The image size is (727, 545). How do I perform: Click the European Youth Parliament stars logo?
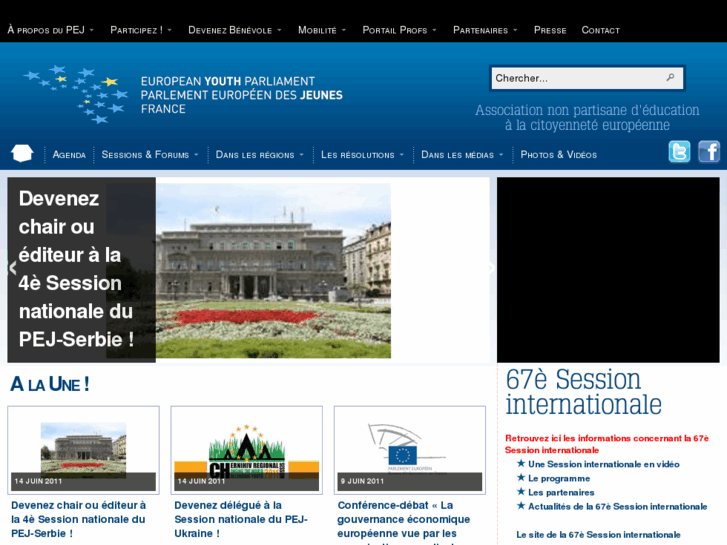(x=76, y=94)
